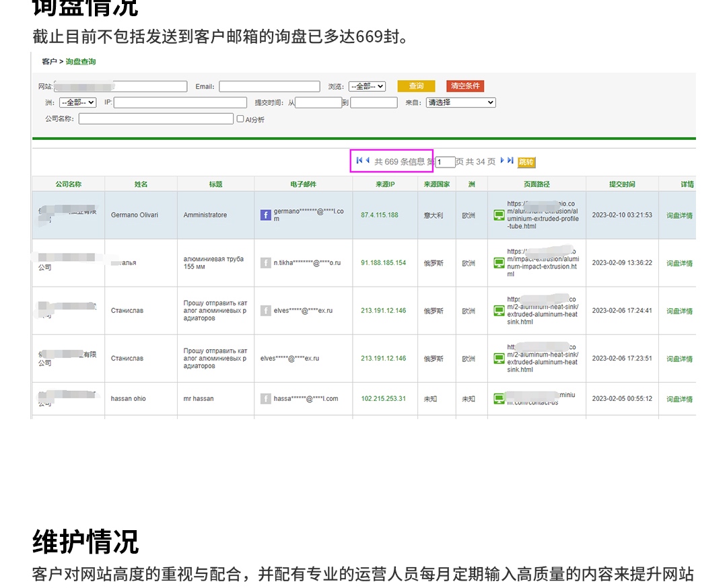The width and height of the screenshot is (727, 588).
Task: Click monitor icon in the 17:24:41 row
Action: [x=499, y=310]
